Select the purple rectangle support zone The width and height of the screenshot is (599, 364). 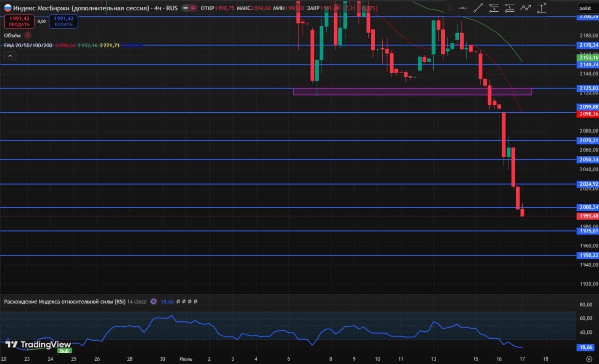(x=412, y=92)
